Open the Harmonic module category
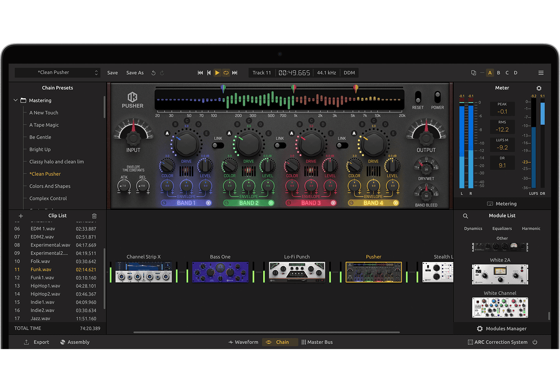 [x=531, y=228]
